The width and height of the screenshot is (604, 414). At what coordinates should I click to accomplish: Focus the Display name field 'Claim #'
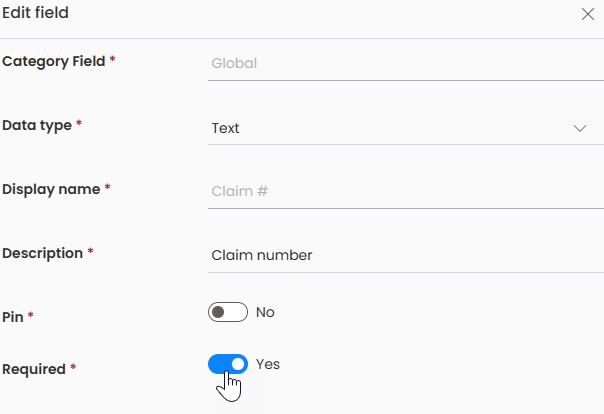(x=406, y=191)
